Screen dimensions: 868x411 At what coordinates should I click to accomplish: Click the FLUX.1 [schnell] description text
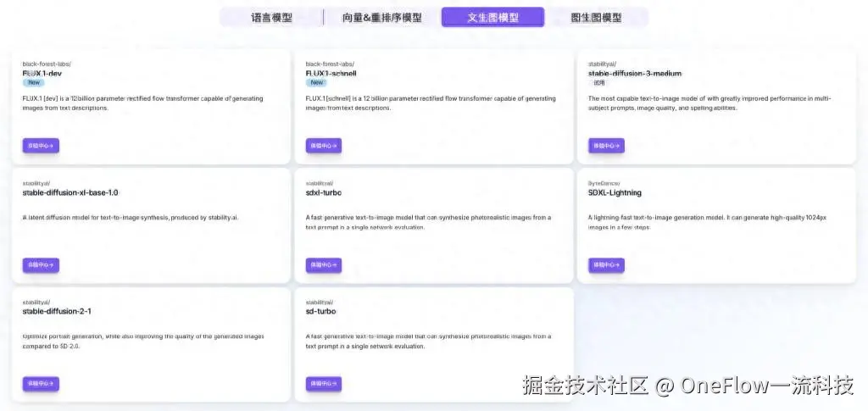point(431,103)
